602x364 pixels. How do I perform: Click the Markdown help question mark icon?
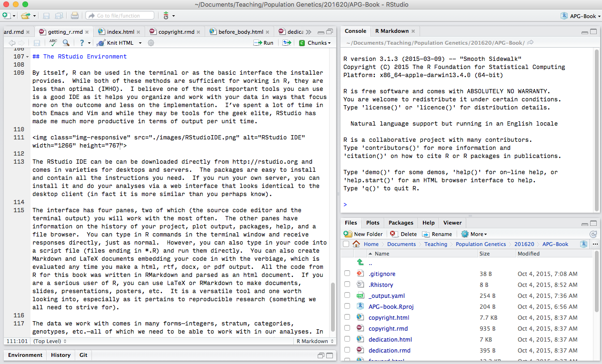coord(82,43)
